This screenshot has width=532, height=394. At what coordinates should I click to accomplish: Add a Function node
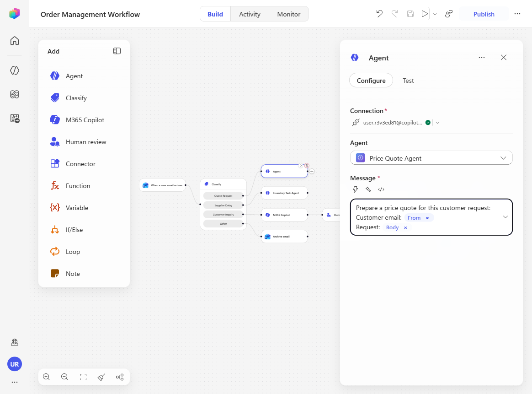84,186
